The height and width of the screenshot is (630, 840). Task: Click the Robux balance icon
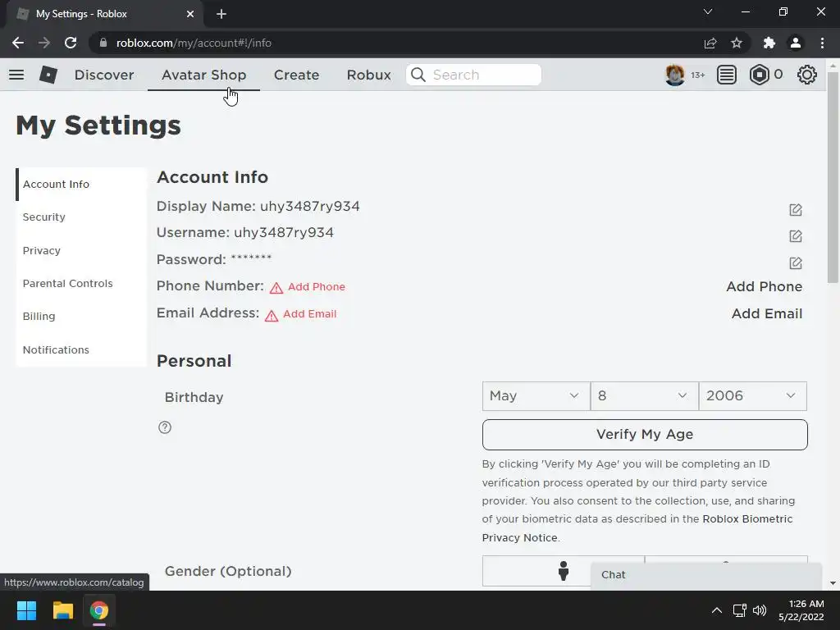click(x=759, y=75)
